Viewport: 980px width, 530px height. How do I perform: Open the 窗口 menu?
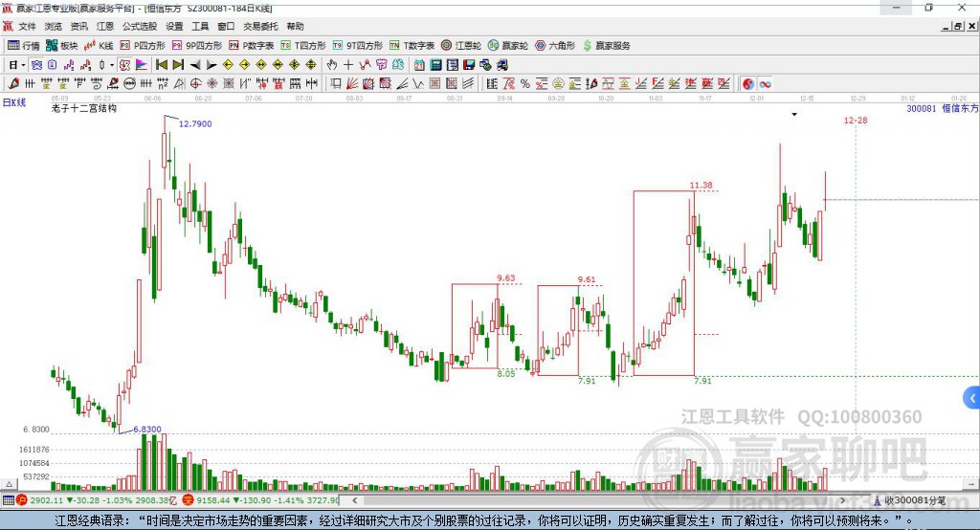pos(226,26)
